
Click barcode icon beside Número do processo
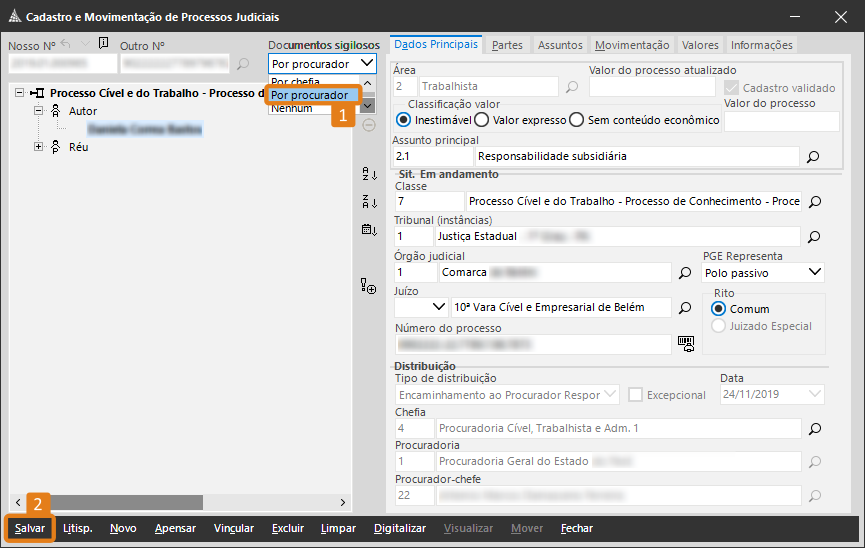click(686, 343)
